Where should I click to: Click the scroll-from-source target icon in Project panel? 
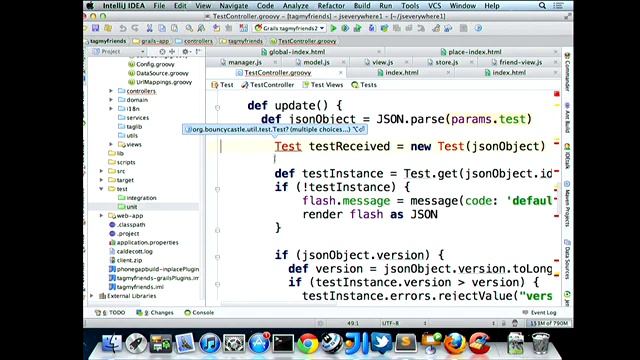pos(162,52)
